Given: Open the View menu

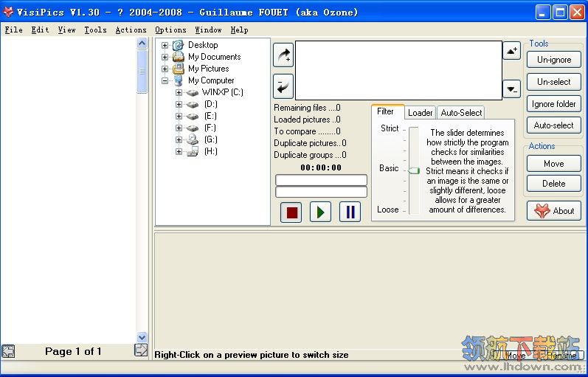Looking at the screenshot, I should [x=66, y=30].
